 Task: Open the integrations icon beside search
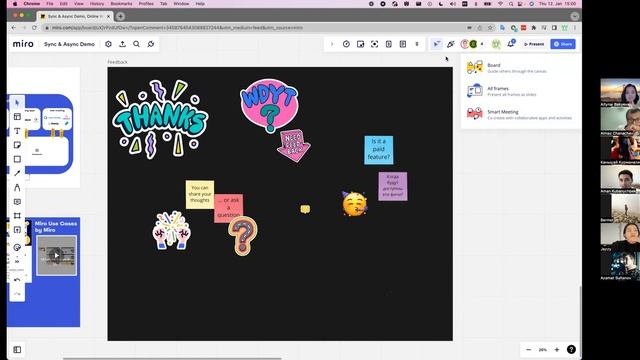pyautogui.click(x=151, y=44)
